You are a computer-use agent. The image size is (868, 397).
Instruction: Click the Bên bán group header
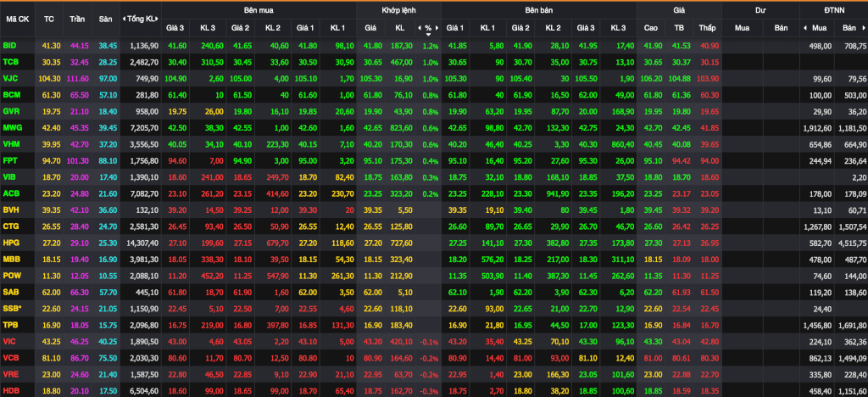tap(538, 10)
